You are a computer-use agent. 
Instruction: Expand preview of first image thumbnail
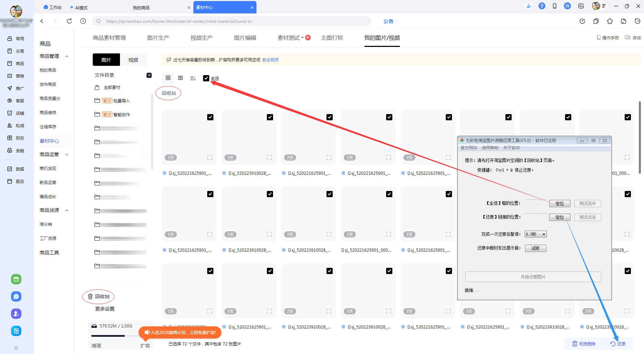[x=210, y=158]
